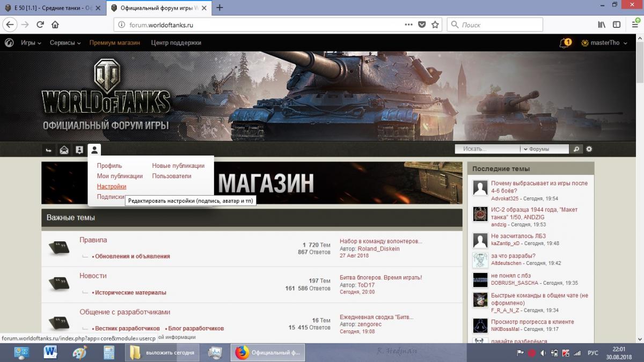Open Общение с разработчиками section

click(125, 312)
